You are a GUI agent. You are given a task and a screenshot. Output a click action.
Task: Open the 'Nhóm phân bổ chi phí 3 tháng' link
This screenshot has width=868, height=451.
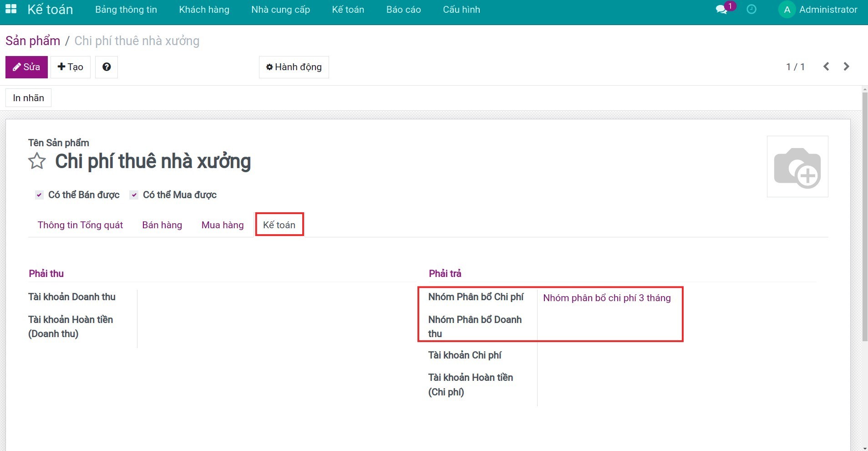click(607, 298)
